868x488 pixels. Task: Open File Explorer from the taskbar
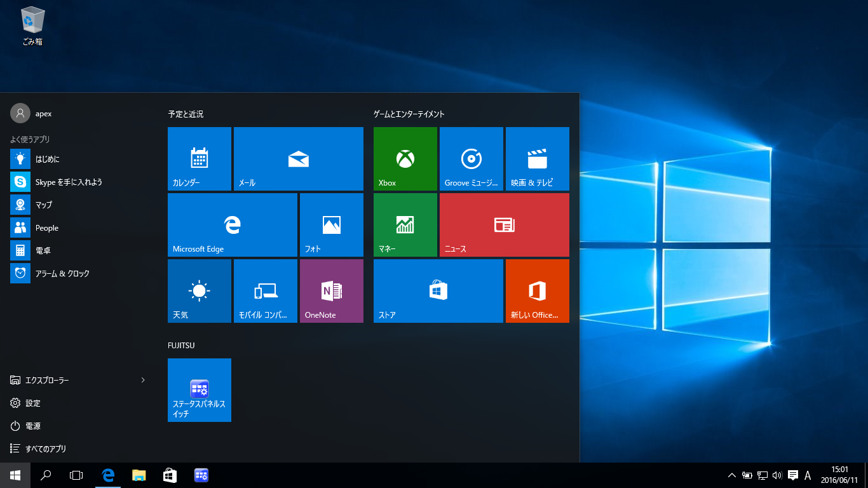(x=139, y=475)
